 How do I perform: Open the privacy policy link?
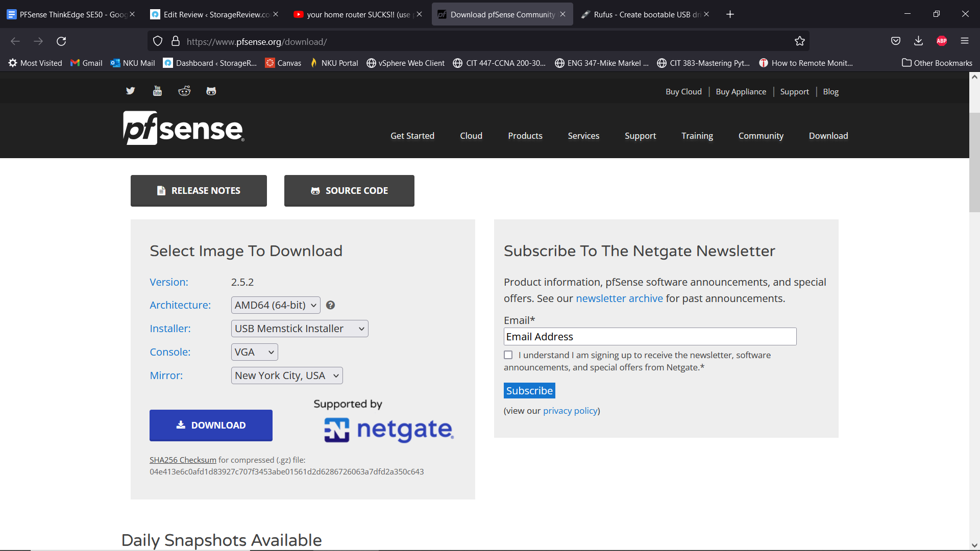point(570,411)
